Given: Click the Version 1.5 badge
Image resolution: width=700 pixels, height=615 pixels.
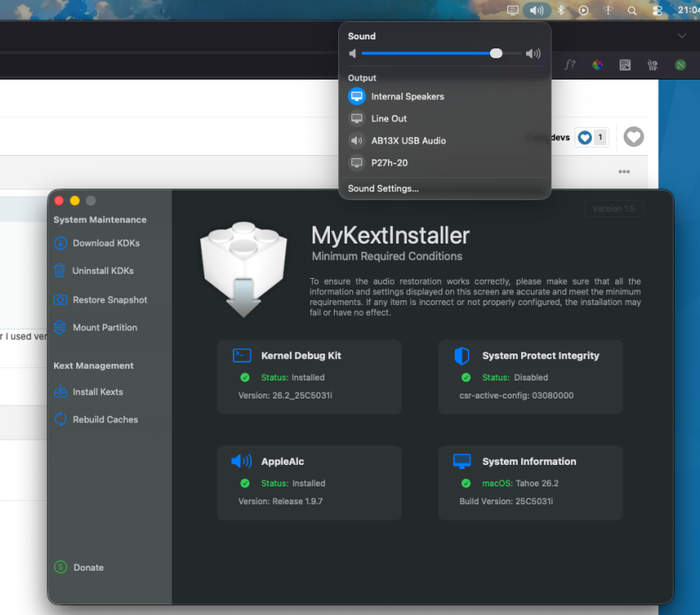Looking at the screenshot, I should 613,209.
